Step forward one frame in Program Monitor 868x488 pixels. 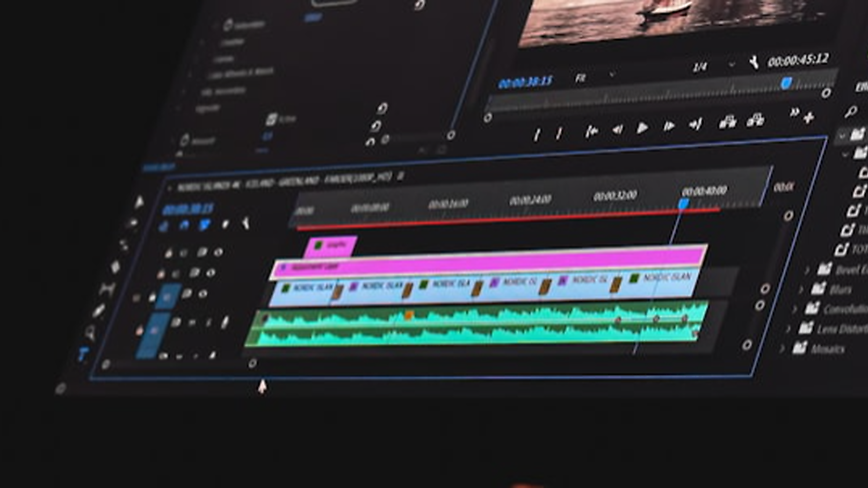668,127
